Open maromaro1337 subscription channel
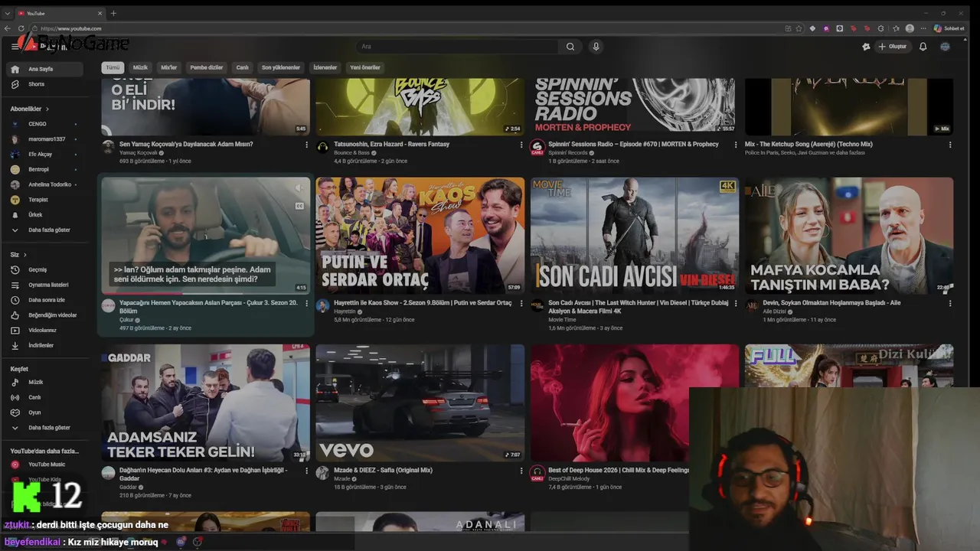The width and height of the screenshot is (980, 551). (45, 139)
